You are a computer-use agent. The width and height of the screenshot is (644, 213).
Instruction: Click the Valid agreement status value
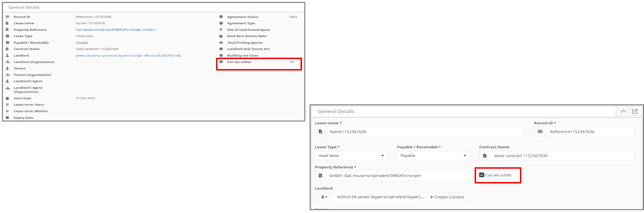(293, 17)
